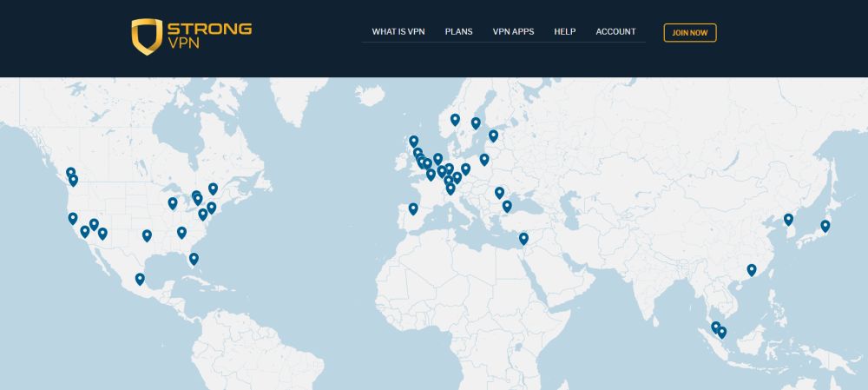
Task: Select the Montreal server pin
Action: pyautogui.click(x=214, y=188)
